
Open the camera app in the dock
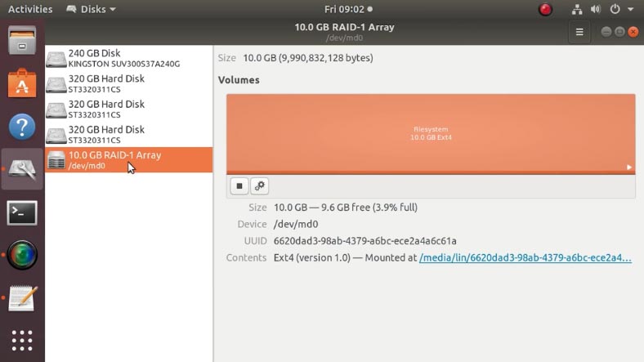pyautogui.click(x=22, y=256)
